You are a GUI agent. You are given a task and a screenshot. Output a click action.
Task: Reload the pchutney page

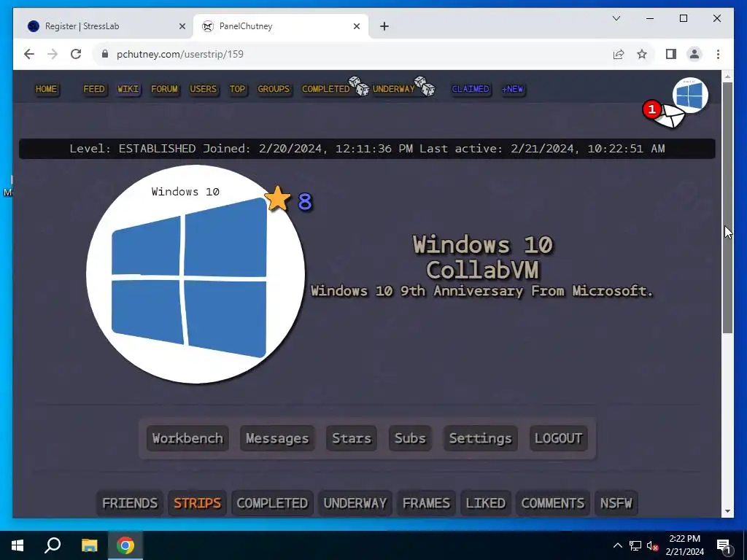click(76, 54)
